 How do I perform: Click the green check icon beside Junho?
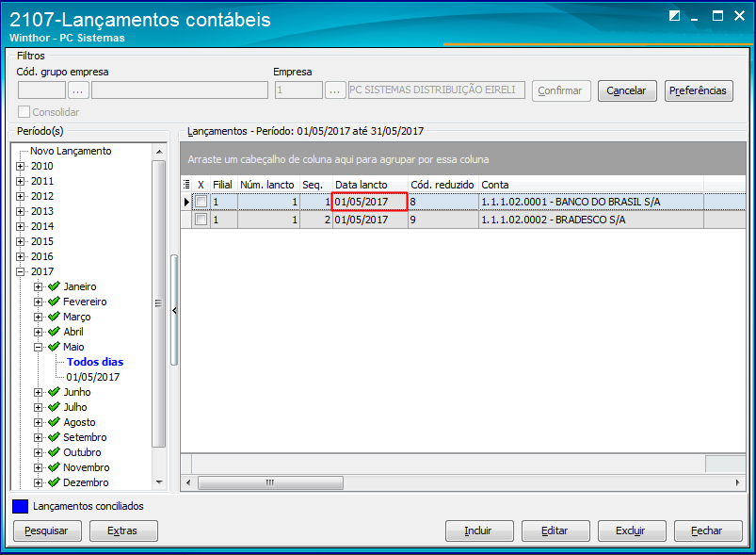tap(54, 392)
